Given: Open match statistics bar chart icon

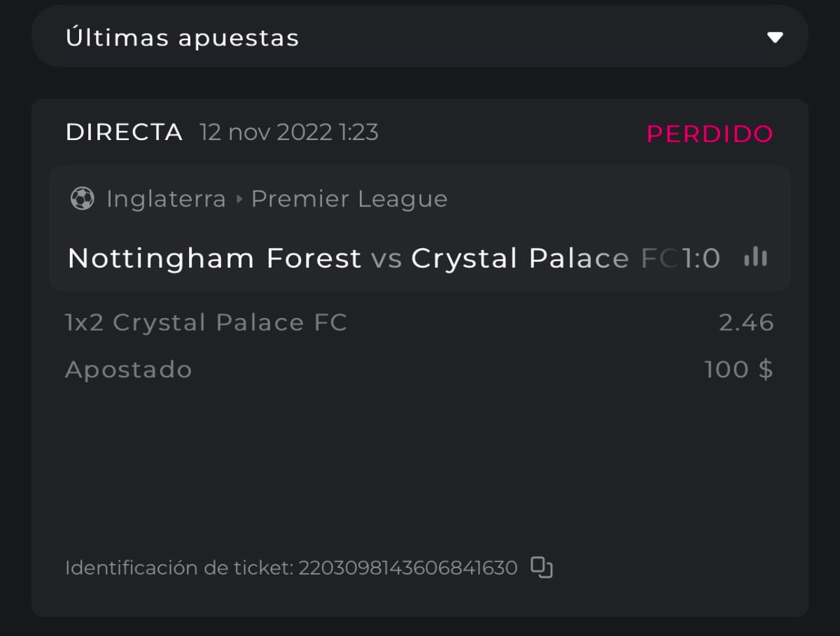Looking at the screenshot, I should tap(756, 258).
